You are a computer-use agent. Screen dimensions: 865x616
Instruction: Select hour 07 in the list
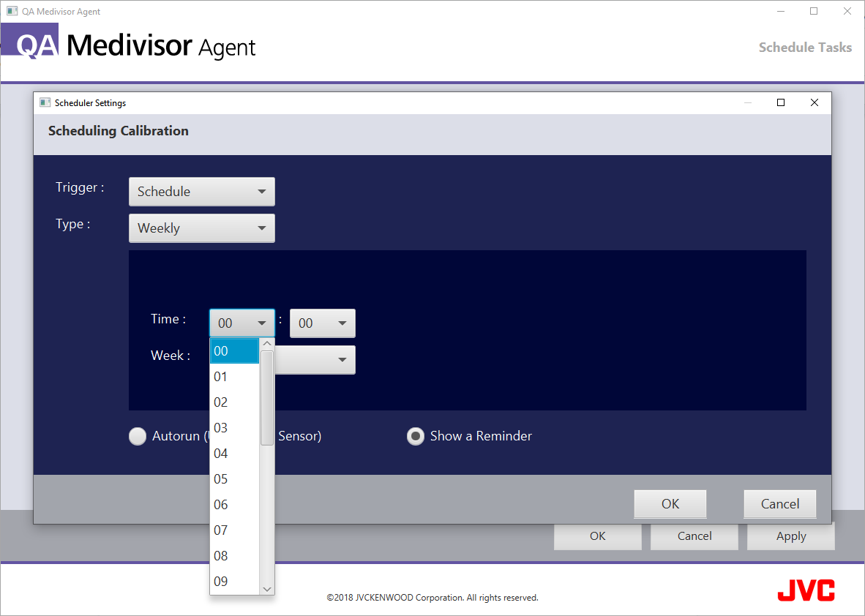234,530
